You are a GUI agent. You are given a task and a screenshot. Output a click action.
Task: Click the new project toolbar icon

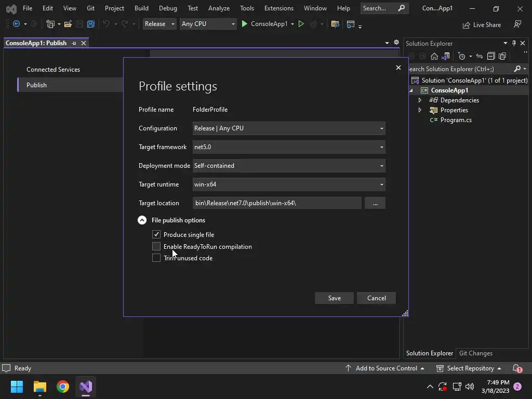pos(50,24)
